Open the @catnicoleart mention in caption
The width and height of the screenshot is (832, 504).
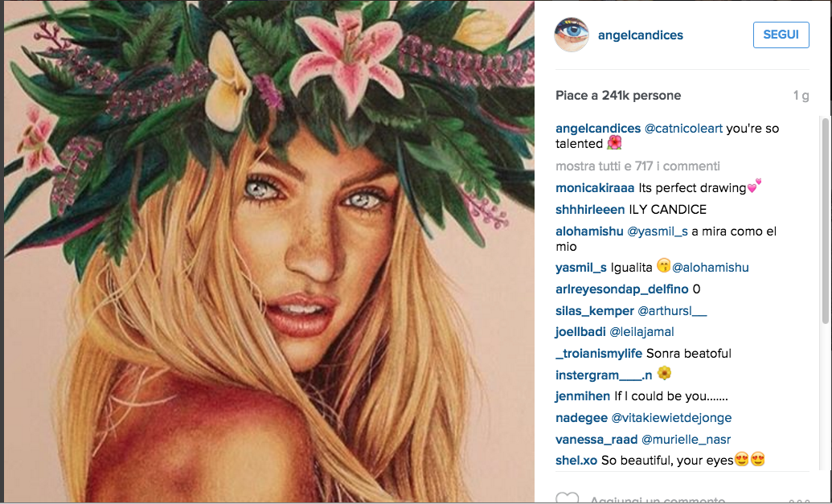click(683, 129)
